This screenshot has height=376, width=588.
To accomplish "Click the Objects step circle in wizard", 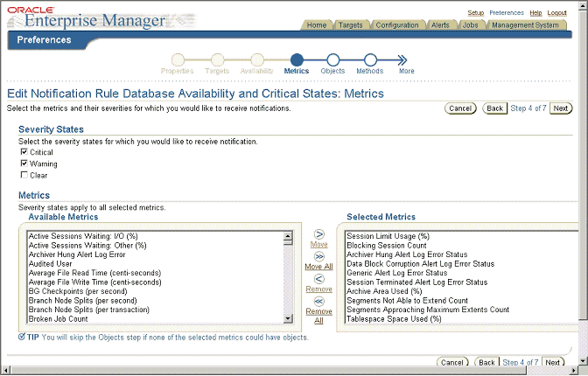I will click(x=332, y=59).
